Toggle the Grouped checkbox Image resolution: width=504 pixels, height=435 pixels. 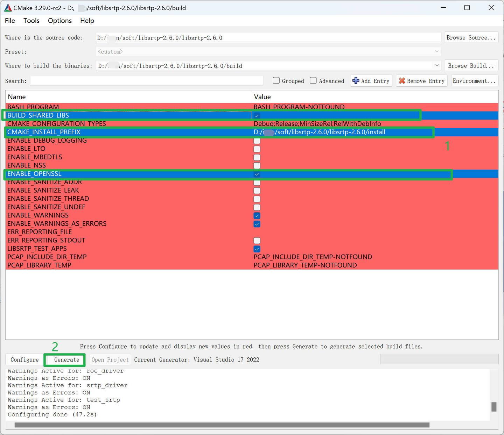[276, 81]
